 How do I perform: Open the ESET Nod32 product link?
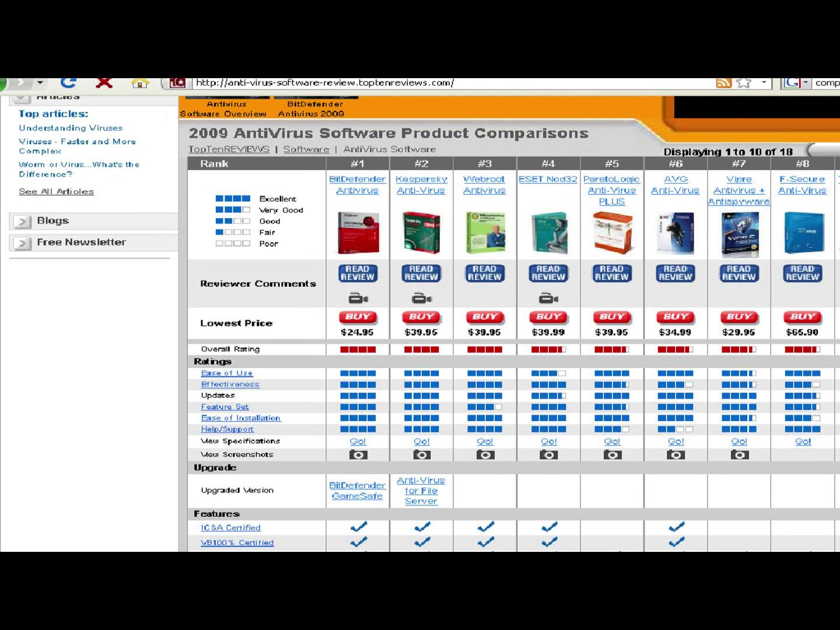point(548,179)
